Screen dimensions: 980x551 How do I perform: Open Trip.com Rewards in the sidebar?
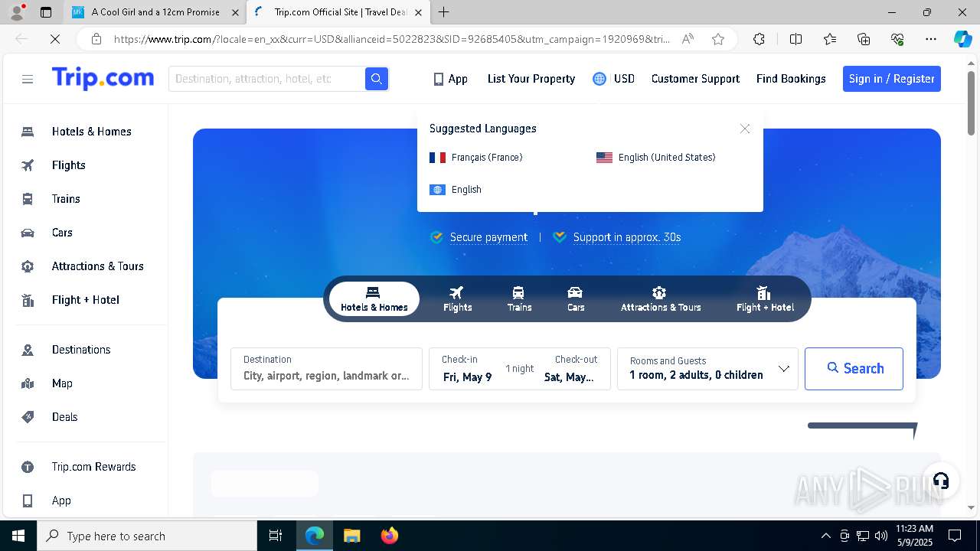(93, 467)
